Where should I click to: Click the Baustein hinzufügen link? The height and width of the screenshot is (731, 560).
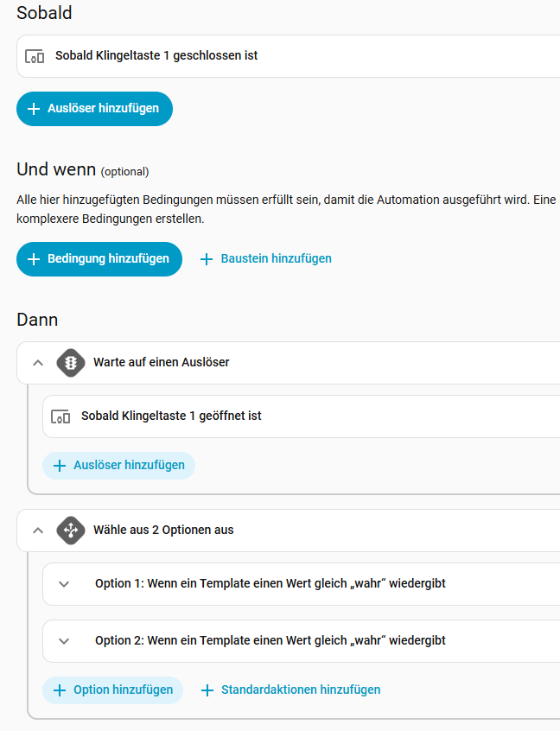click(x=276, y=259)
